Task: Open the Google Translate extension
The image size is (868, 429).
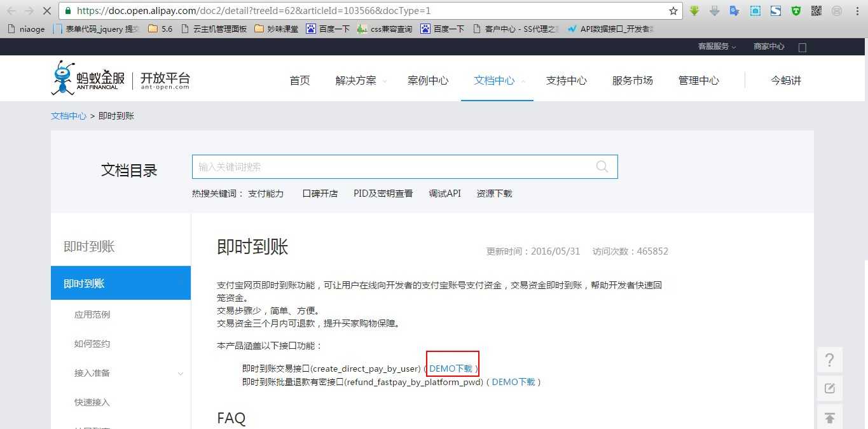Action: click(734, 11)
